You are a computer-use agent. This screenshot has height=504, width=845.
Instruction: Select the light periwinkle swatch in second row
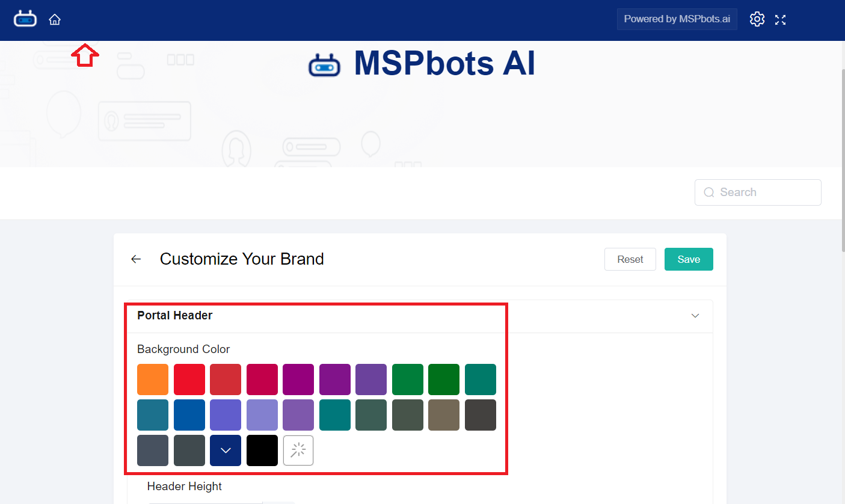(x=262, y=415)
